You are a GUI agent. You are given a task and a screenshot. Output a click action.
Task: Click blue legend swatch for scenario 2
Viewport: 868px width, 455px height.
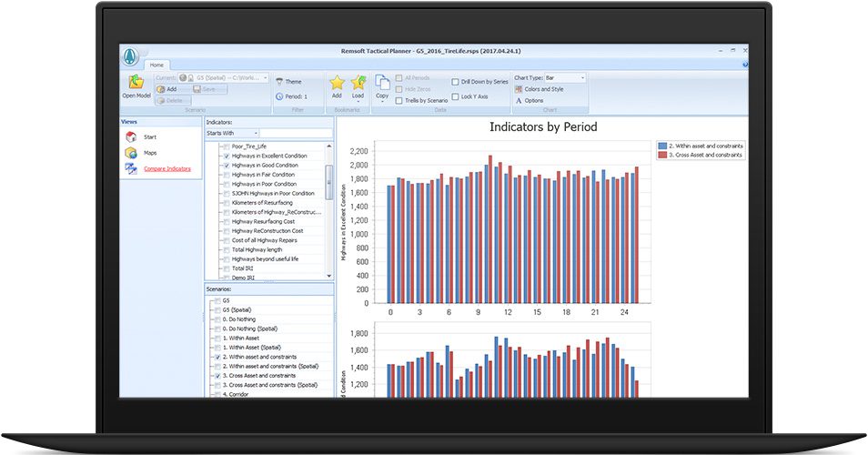click(662, 147)
